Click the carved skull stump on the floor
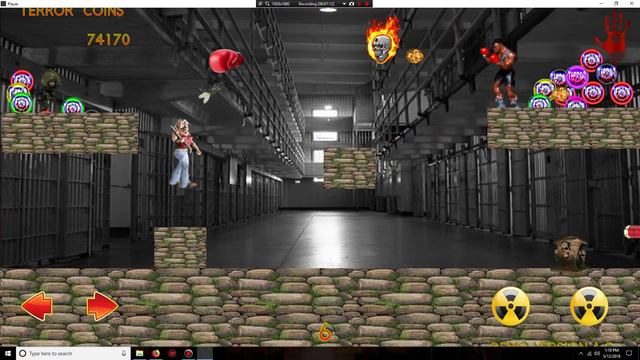Screen dimensions: 640x360 570,253
